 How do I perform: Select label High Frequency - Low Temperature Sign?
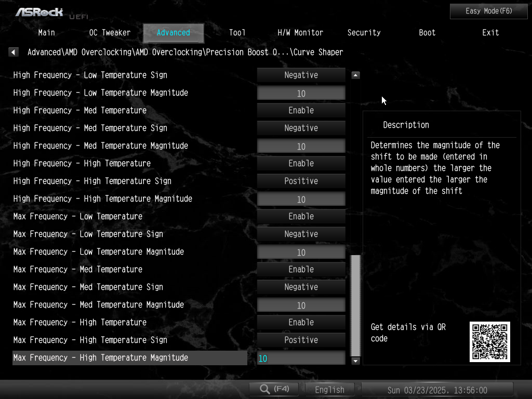coord(90,75)
